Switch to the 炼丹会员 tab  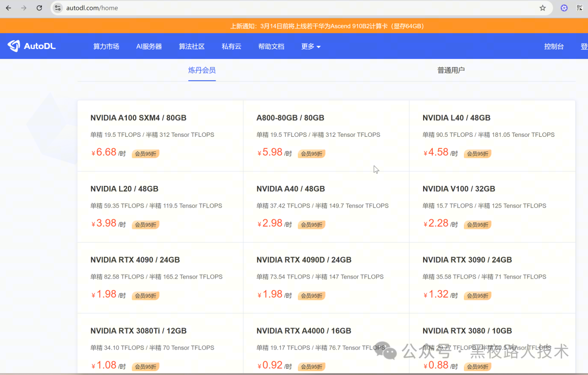(202, 70)
